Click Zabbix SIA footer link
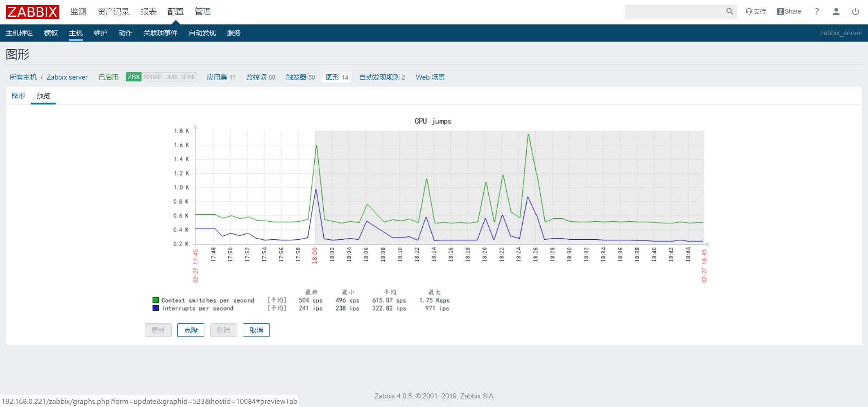 476,396
